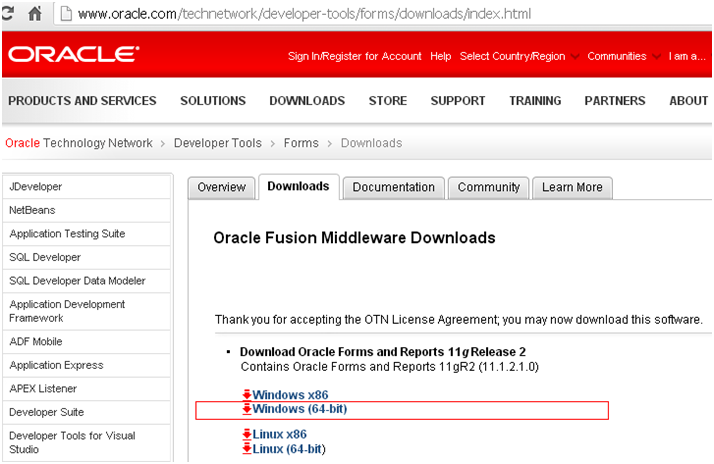Switch to the Community tab
This screenshot has height=464, width=714.
(489, 188)
